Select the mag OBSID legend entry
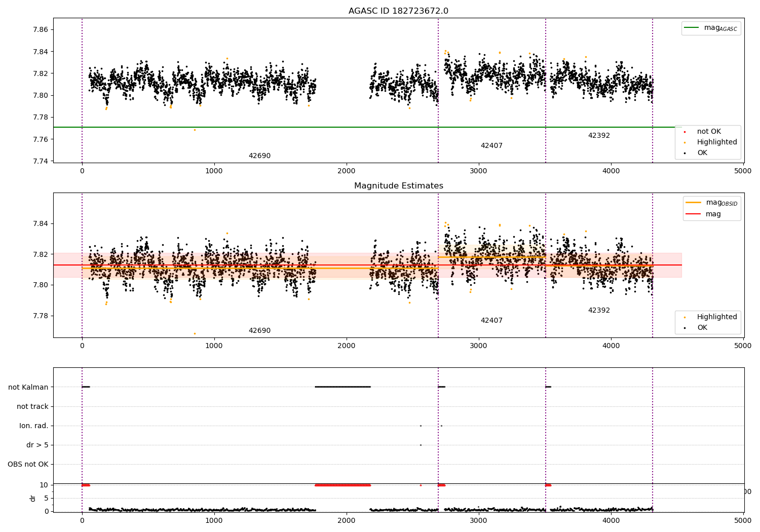This screenshot has height=532, width=760. click(711, 203)
